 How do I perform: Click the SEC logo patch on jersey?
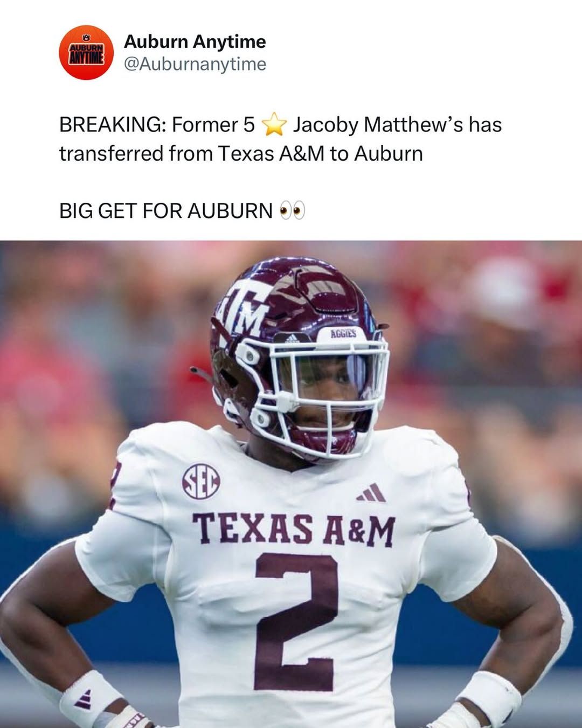coord(201,481)
